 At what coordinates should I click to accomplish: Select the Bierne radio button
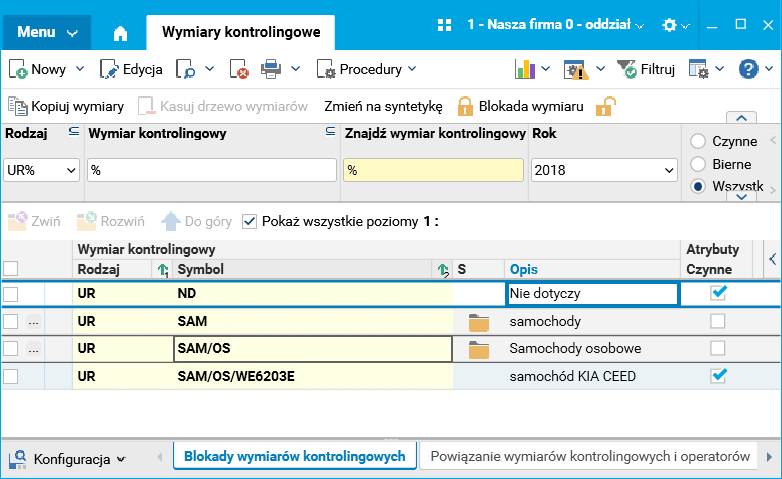[x=697, y=164]
